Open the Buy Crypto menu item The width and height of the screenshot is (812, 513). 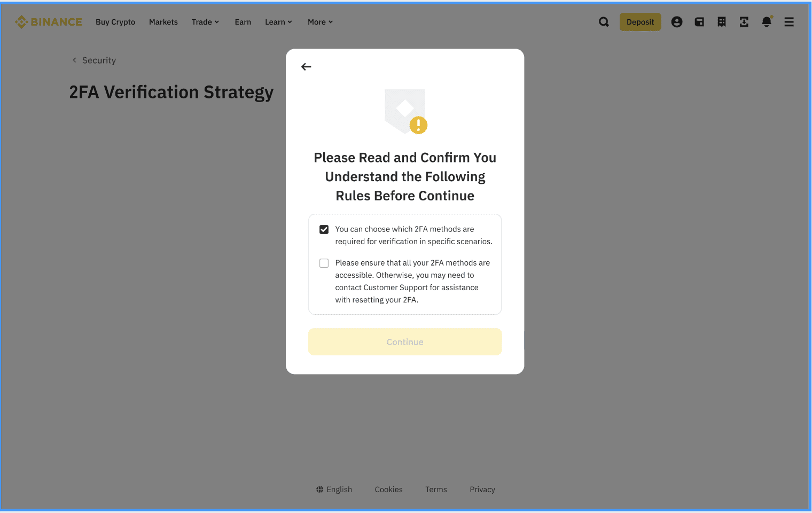pos(115,22)
